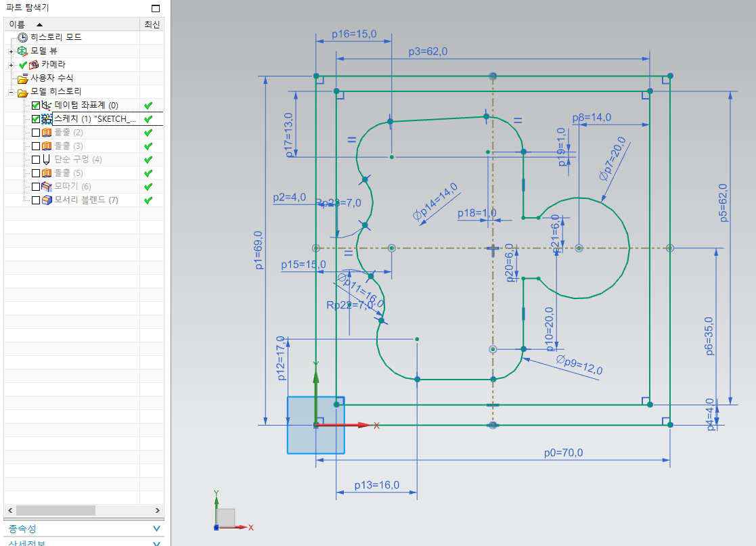Turn on the 모따기 (6) checkbox
This screenshot has height=546, width=756.
click(36, 187)
